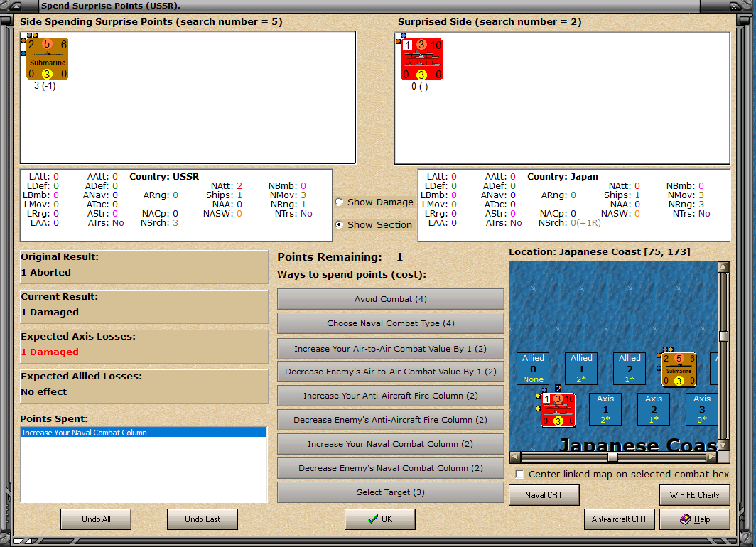This screenshot has height=547, width=756.
Task: Select the Show Damage radio button
Action: pos(340,202)
